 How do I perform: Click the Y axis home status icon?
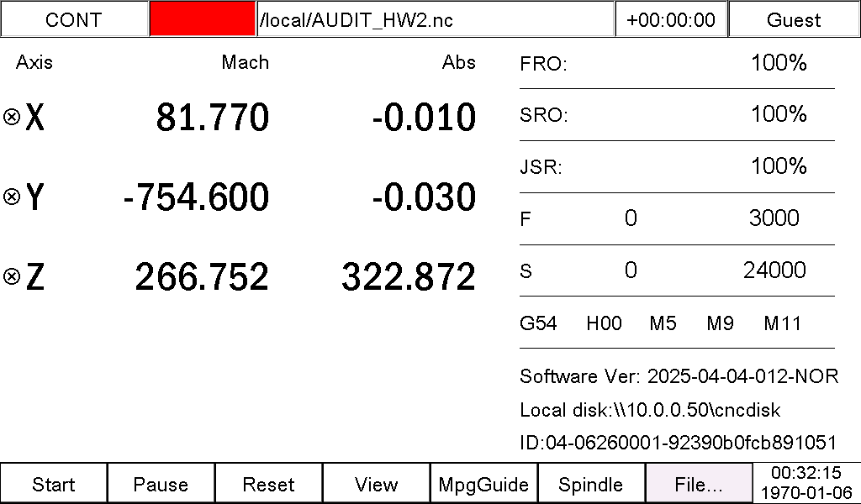pyautogui.click(x=12, y=197)
